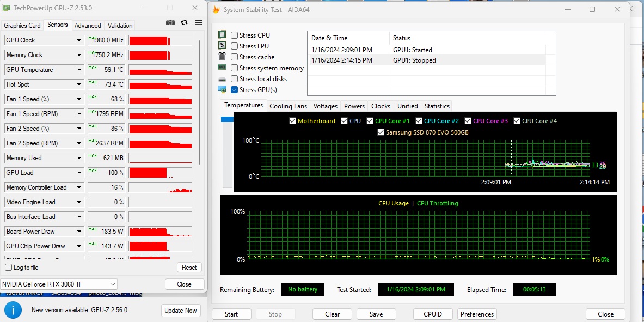
Task: Open the GPU Chip Power Draw dropdown
Action: (x=79, y=246)
